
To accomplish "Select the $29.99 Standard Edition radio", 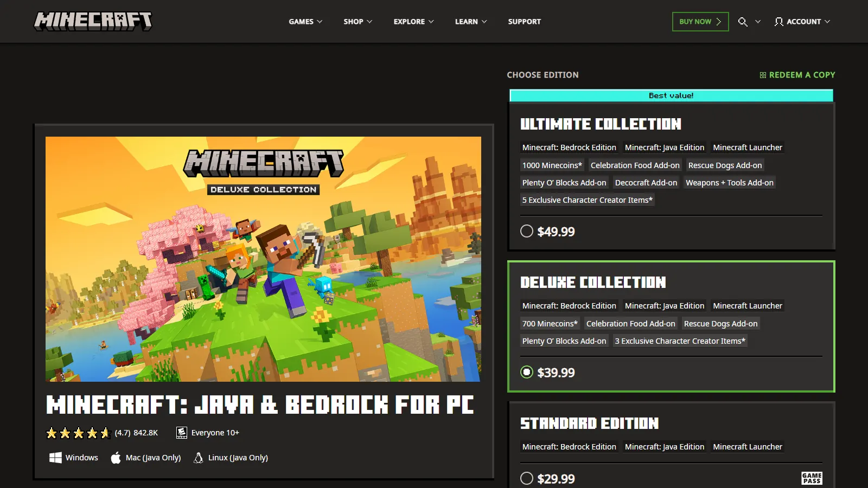I will 527,478.
